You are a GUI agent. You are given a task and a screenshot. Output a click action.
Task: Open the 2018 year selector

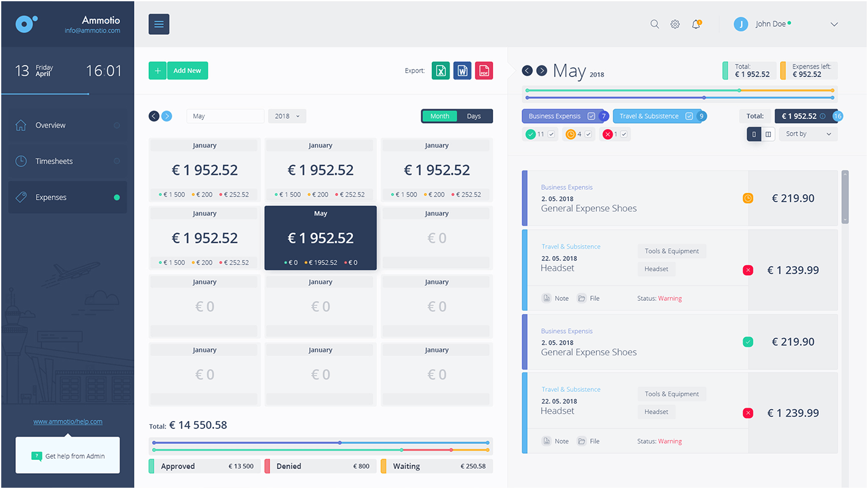286,116
